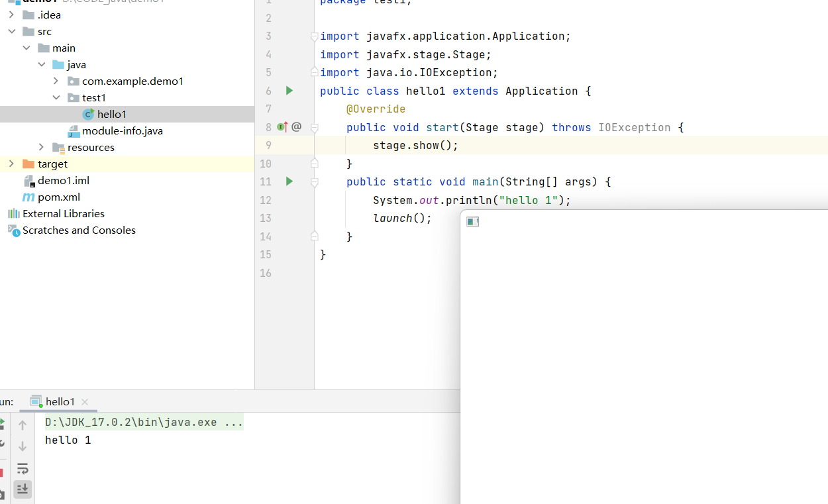Expand the com.example.demo1 package
The width and height of the screenshot is (828, 504).
56,81
